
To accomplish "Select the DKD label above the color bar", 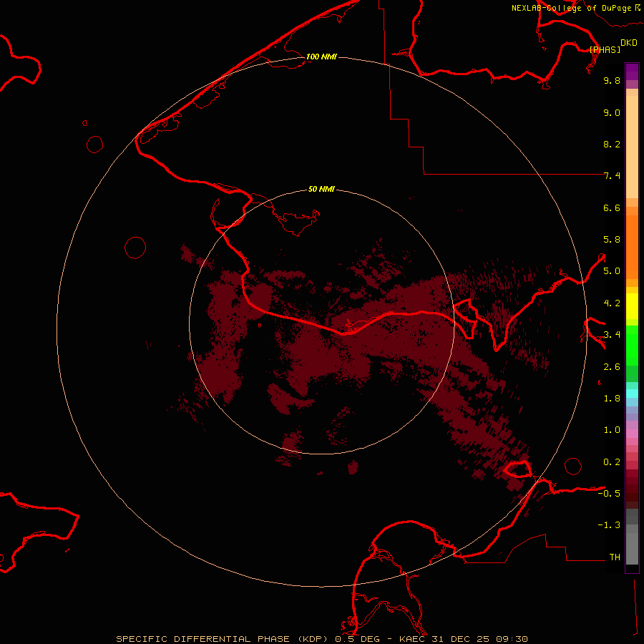I will (629, 43).
